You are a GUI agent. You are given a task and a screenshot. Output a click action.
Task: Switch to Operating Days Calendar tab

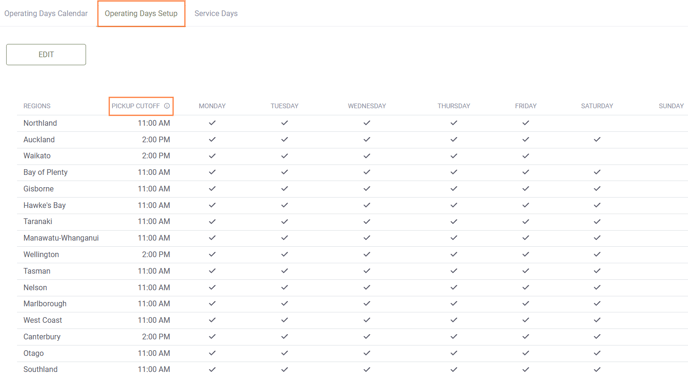tap(46, 14)
